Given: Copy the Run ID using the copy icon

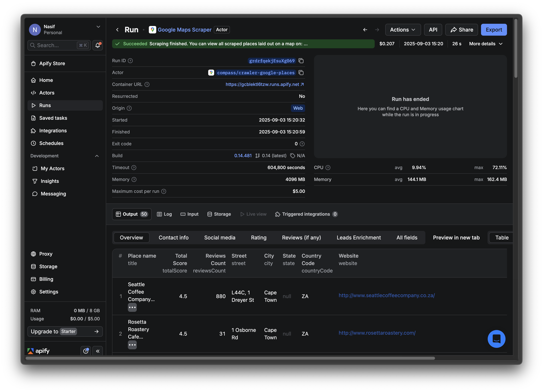Looking at the screenshot, I should tap(301, 61).
